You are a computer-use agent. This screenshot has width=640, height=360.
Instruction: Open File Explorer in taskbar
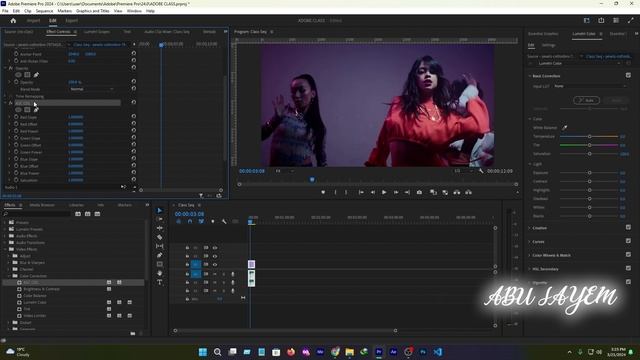pos(349,352)
